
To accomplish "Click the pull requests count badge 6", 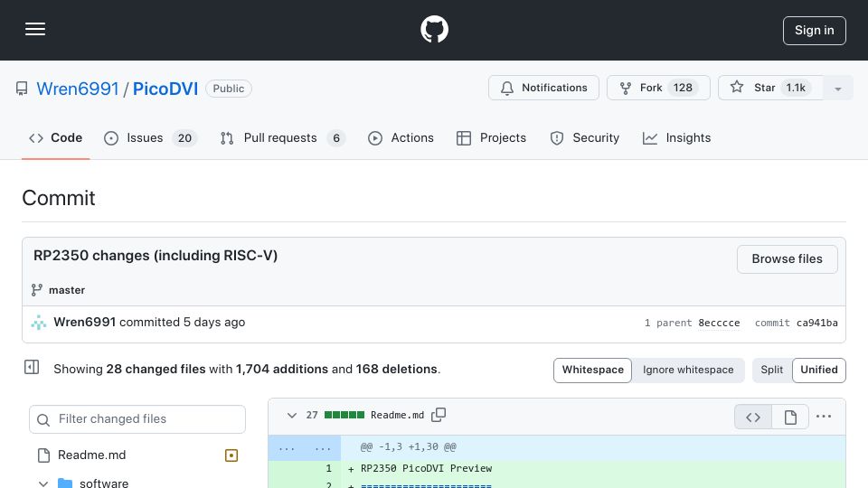I will click(x=336, y=137).
